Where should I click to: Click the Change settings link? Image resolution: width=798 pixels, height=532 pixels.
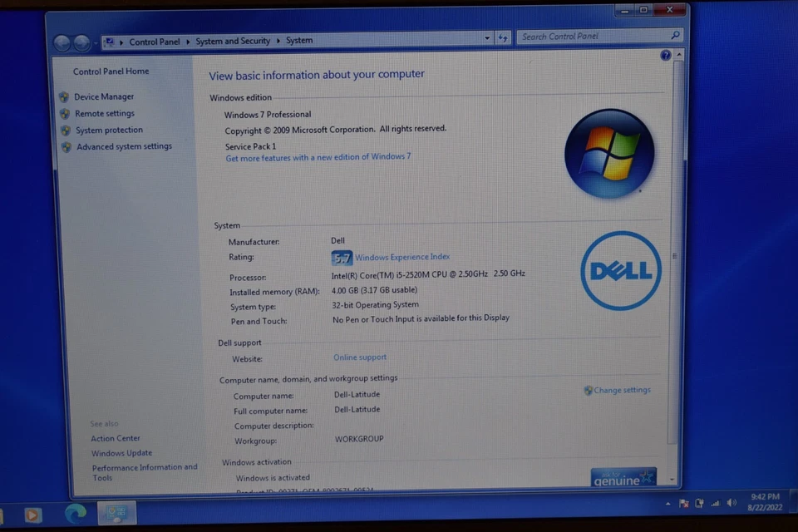click(x=622, y=389)
